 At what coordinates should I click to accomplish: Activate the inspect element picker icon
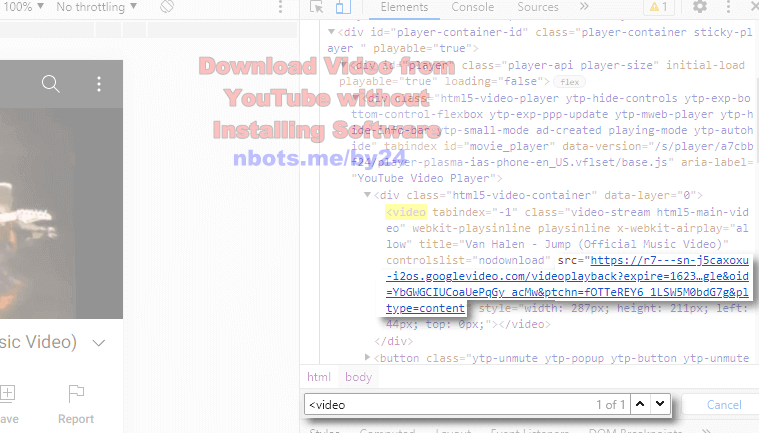pyautogui.click(x=317, y=7)
